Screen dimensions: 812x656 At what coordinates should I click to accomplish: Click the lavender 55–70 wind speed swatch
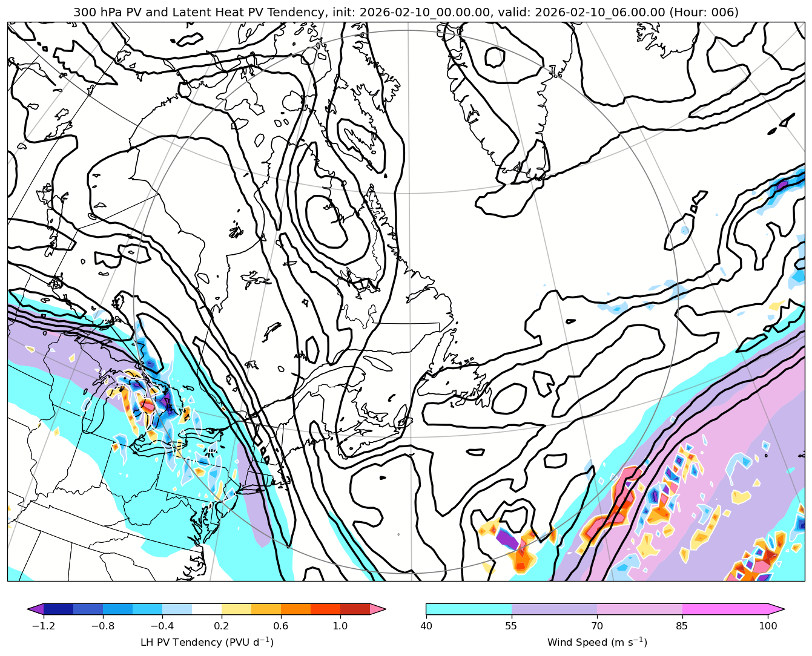(554, 609)
